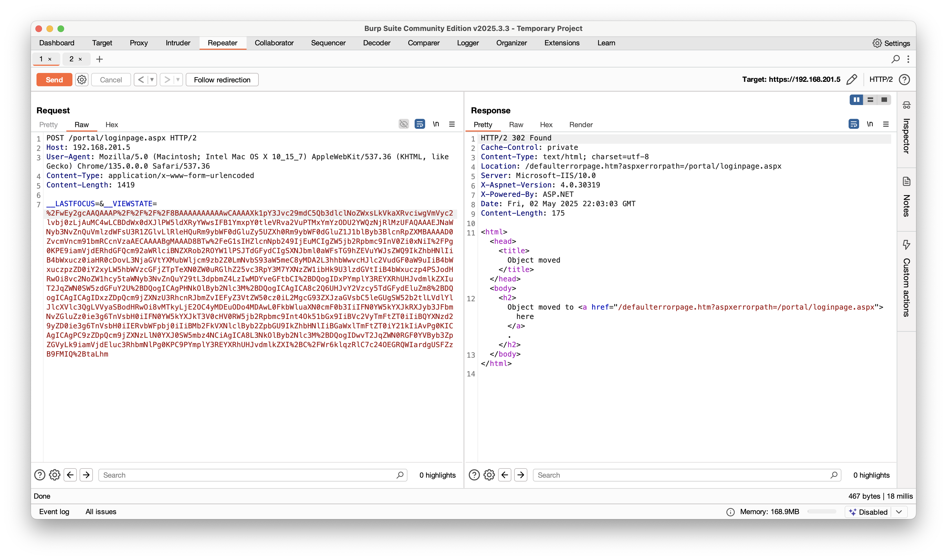Open Response editor hamburger menu
The height and width of the screenshot is (560, 947).
pos(886,124)
